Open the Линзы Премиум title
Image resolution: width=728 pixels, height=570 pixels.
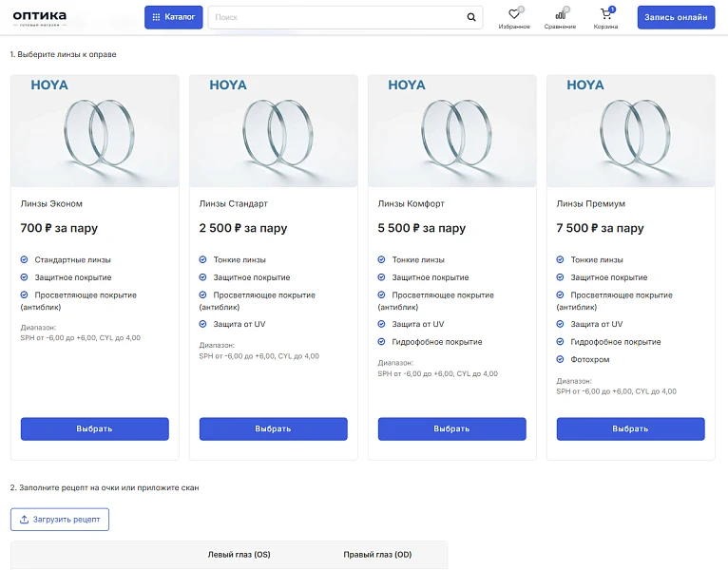click(x=591, y=203)
